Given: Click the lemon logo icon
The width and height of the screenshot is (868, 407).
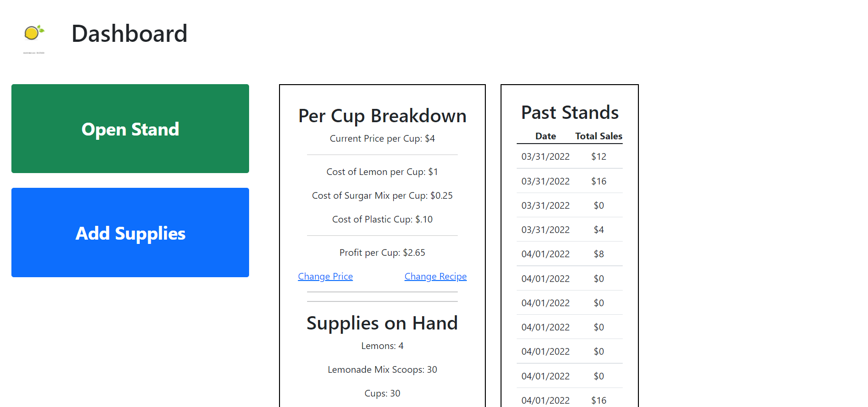Looking at the screenshot, I should [34, 34].
